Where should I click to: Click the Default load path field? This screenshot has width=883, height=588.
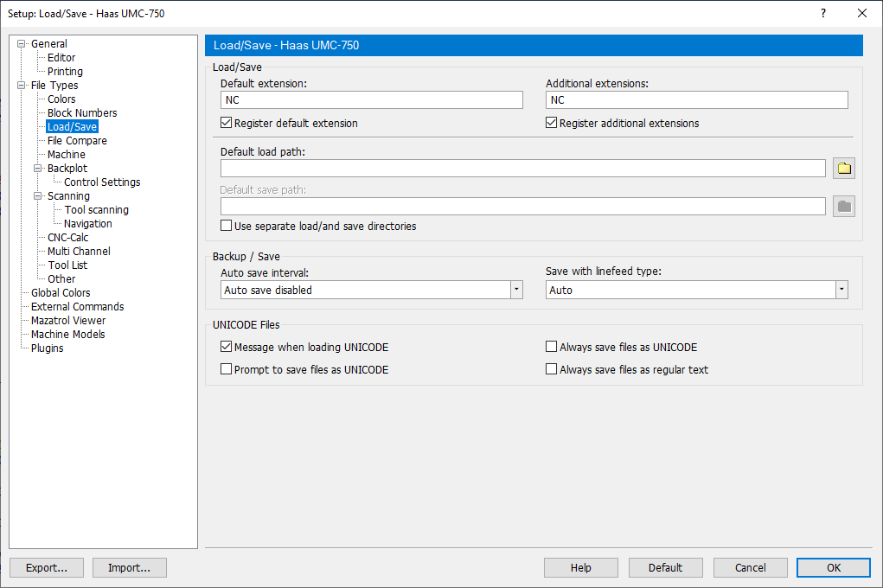(523, 168)
